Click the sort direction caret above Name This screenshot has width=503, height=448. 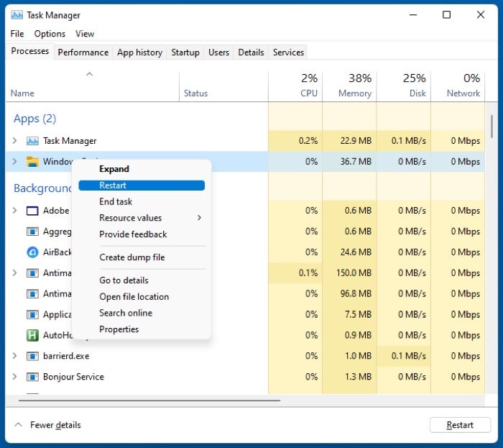click(90, 75)
